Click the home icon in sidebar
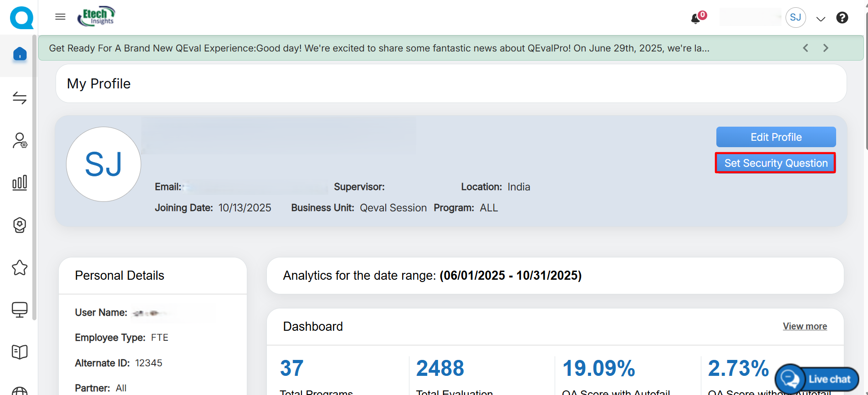 click(20, 54)
